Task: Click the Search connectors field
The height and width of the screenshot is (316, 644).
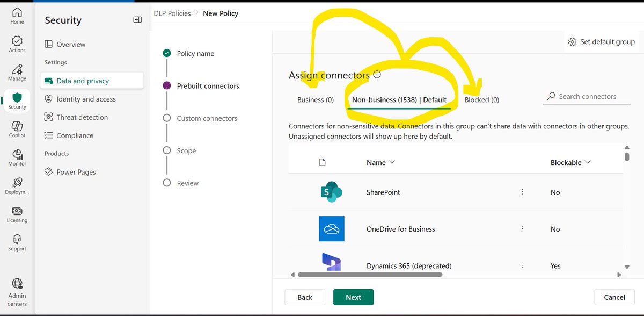Action: [x=587, y=97]
